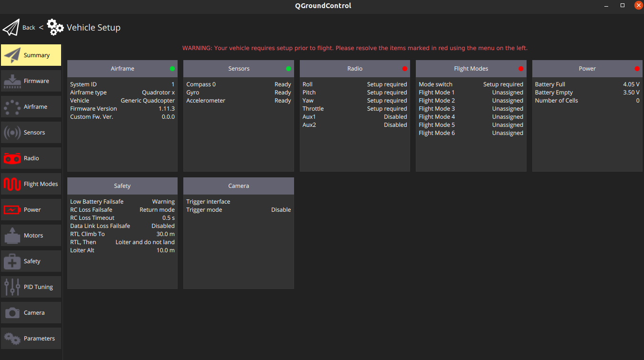Image resolution: width=644 pixels, height=360 pixels.
Task: Open the Sensors summary card header
Action: click(239, 69)
